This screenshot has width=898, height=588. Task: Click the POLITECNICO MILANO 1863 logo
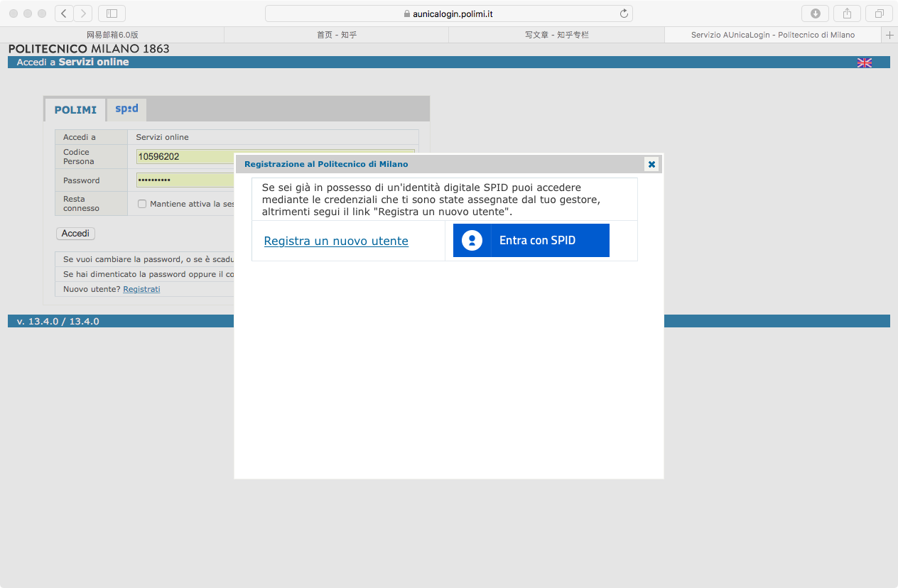coord(89,49)
